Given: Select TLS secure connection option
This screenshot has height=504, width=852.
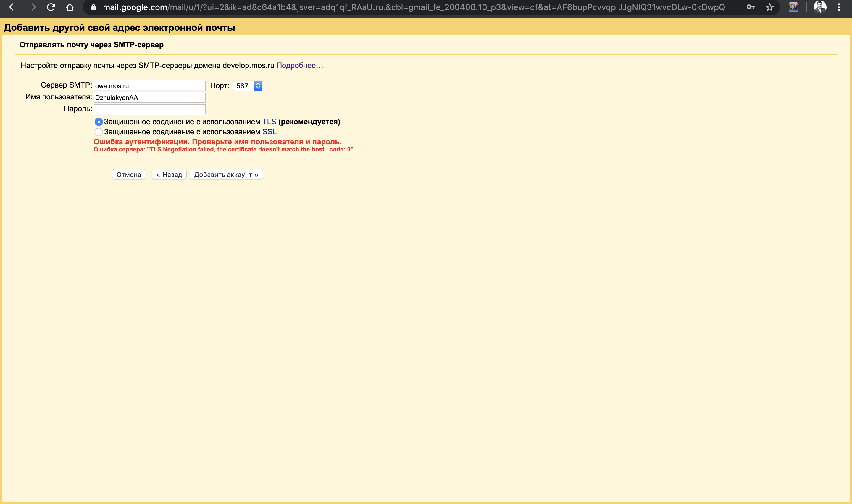Looking at the screenshot, I should [99, 122].
